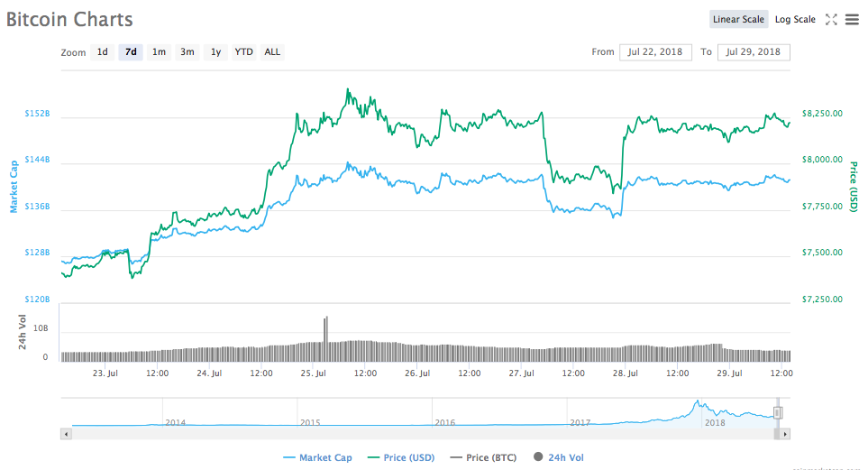Toggle Market Cap series in legend
The width and height of the screenshot is (868, 470).
click(318, 457)
